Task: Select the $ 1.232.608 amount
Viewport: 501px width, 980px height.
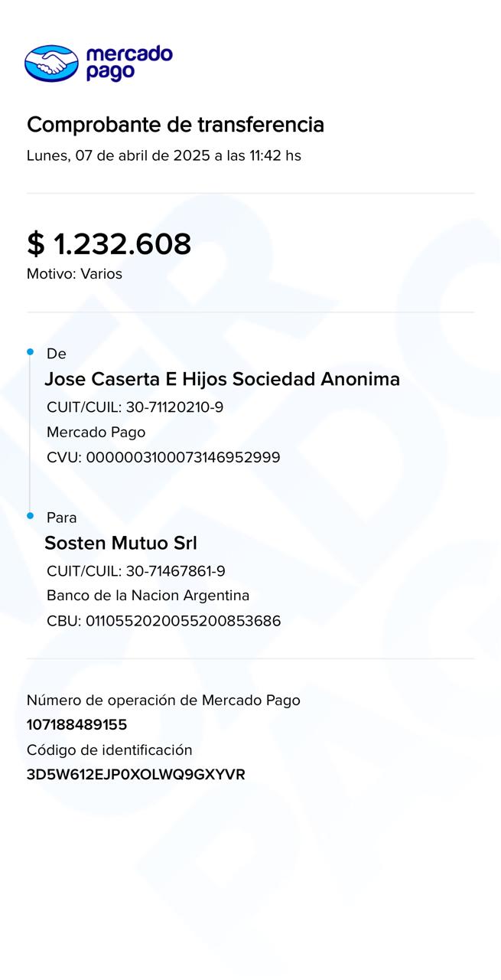Action: tap(109, 244)
